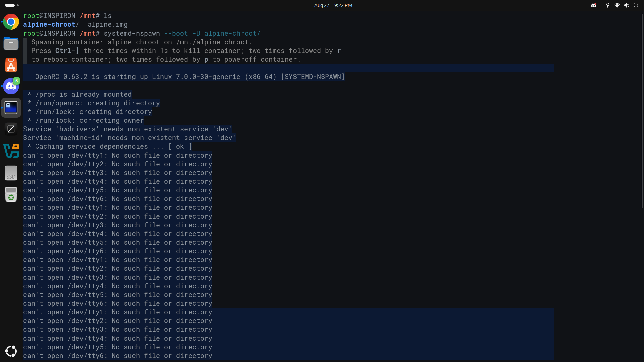Click 'Caching service dependencies ... [ ok ]' line
This screenshot has height=362, width=644.
pos(110,146)
